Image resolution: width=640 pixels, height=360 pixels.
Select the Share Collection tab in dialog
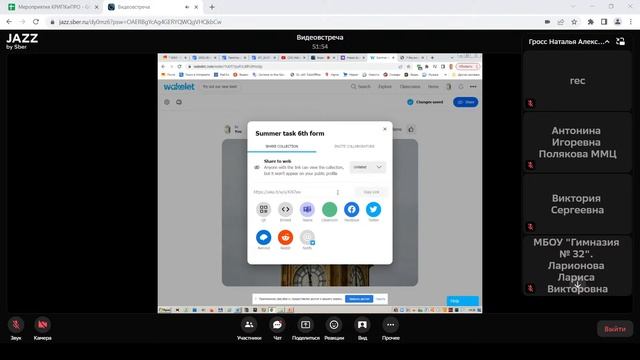[282, 146]
